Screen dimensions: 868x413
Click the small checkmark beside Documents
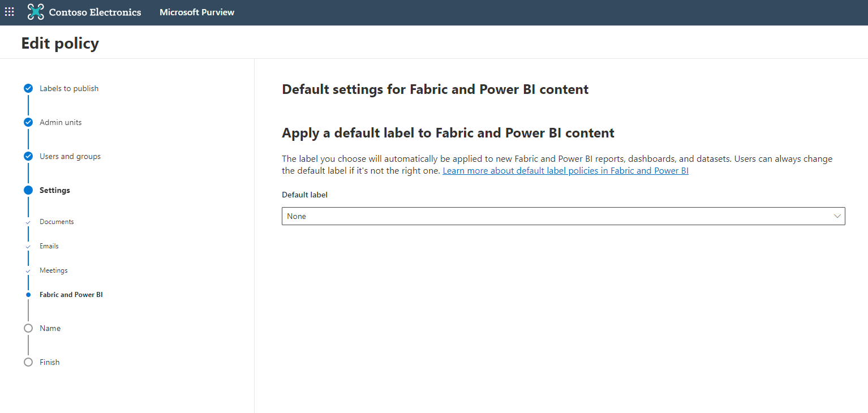click(x=28, y=222)
